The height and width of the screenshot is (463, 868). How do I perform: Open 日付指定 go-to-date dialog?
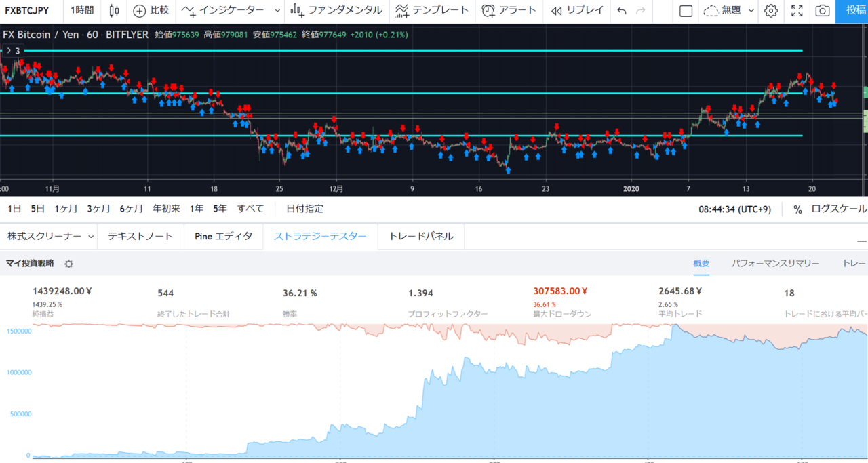pos(304,209)
